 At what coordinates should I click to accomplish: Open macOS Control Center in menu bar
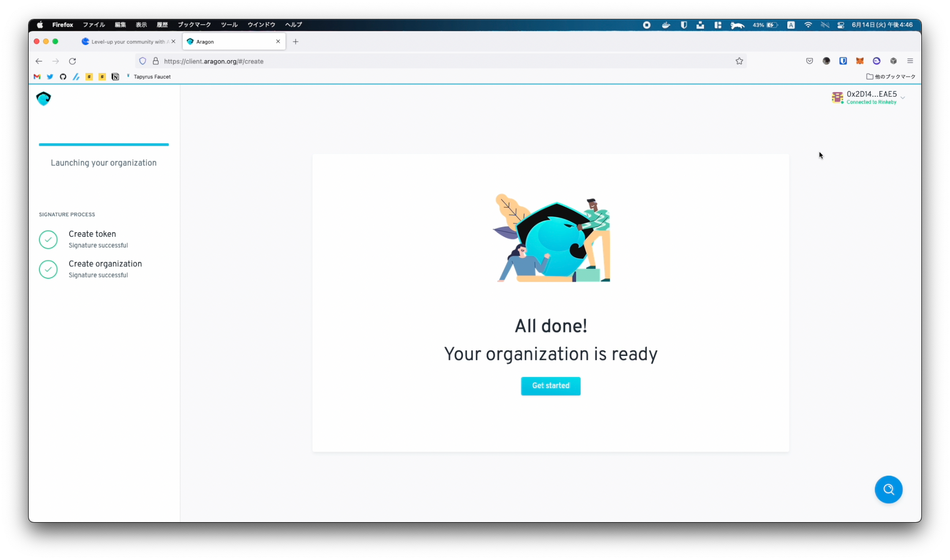point(841,25)
